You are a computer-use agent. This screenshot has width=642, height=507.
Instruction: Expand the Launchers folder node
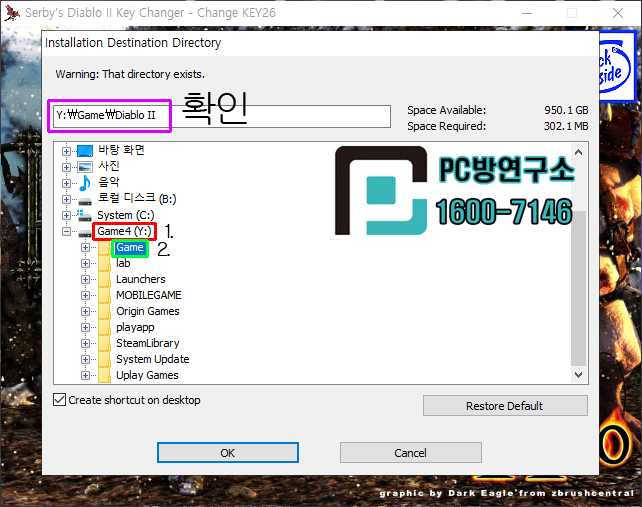[85, 279]
